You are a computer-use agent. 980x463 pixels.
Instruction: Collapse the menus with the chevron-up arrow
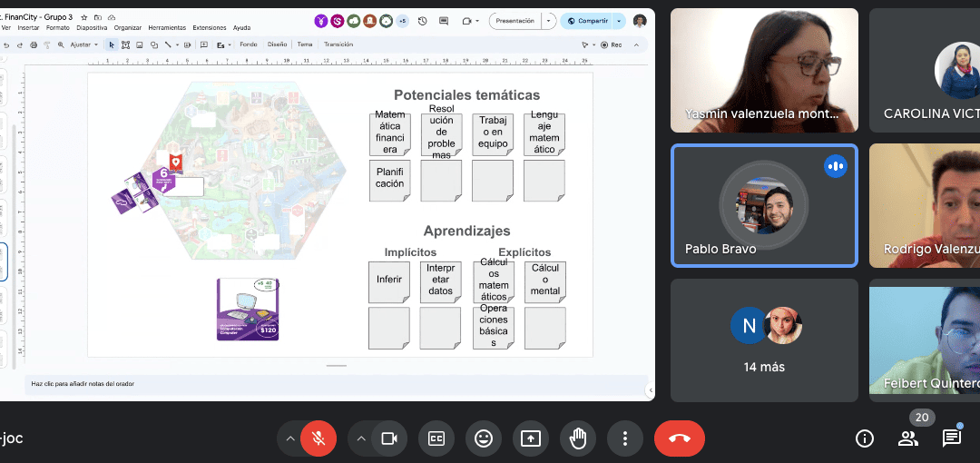pos(636,44)
